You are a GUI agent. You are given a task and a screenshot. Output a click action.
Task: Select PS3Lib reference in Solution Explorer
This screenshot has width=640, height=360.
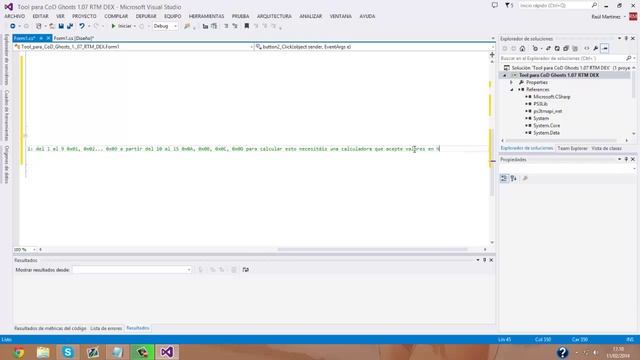[x=540, y=104]
